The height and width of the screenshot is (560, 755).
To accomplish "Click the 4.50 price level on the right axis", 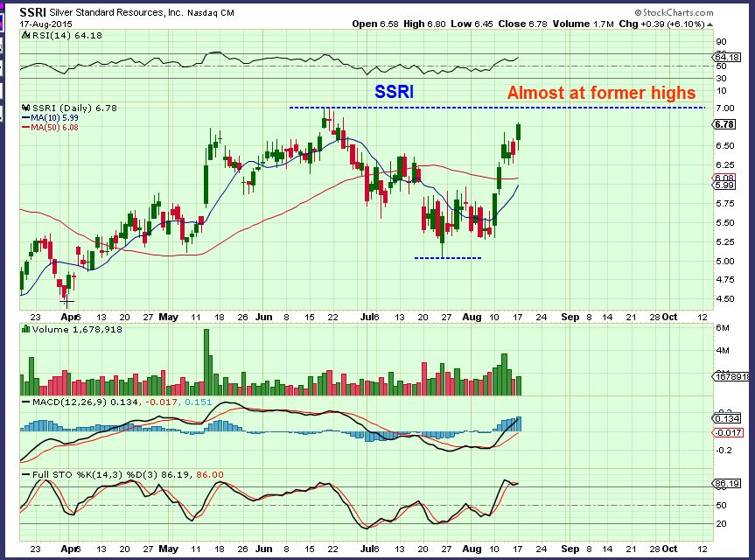I will coord(725,298).
